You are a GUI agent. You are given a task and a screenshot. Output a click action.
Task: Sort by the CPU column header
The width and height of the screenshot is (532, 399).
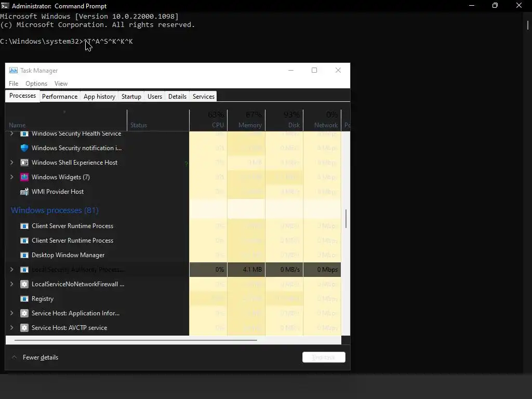[x=208, y=120]
